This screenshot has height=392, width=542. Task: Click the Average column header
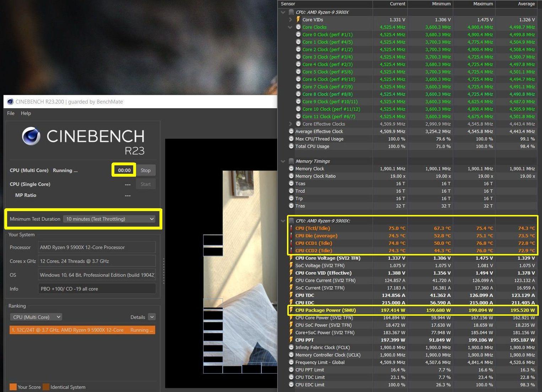[x=516, y=4]
